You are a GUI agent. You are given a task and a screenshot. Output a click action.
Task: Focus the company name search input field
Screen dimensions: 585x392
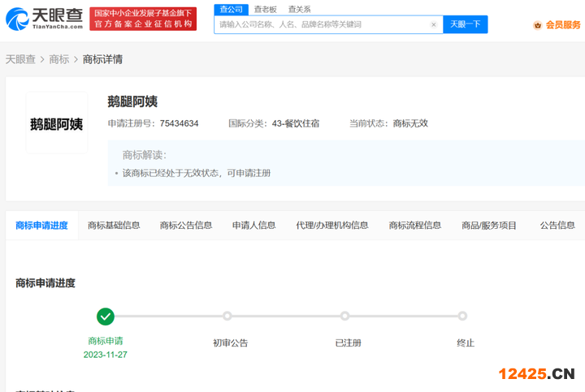[321, 25]
